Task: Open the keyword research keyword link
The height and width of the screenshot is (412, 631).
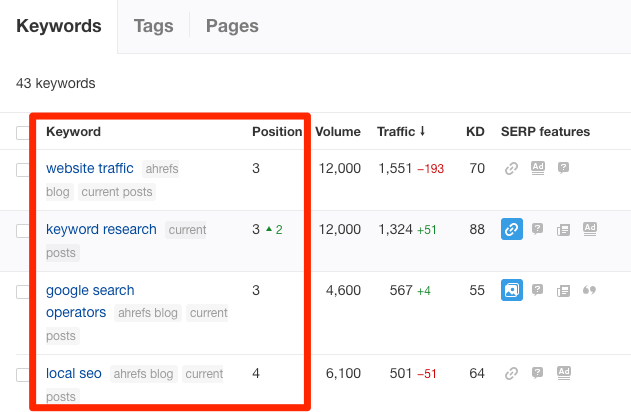Action: tap(101, 229)
